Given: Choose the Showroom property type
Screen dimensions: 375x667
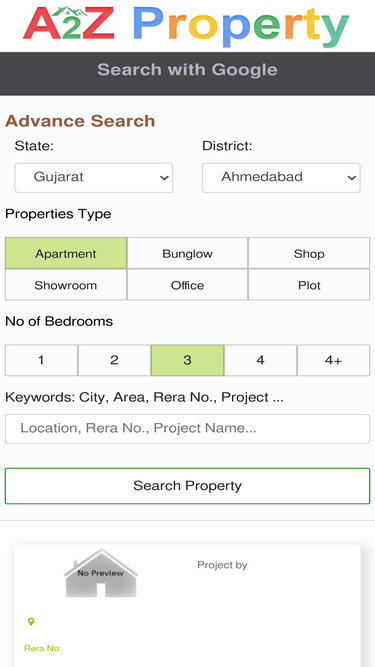Looking at the screenshot, I should [x=66, y=285].
